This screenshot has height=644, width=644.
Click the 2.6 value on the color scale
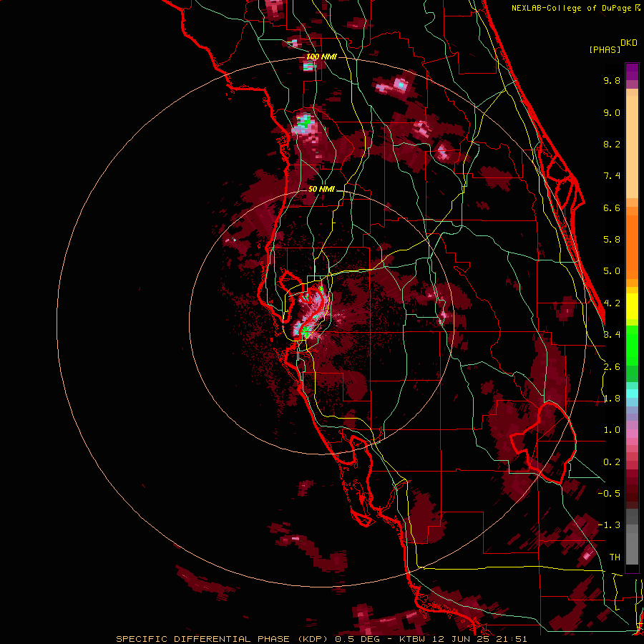(612, 367)
